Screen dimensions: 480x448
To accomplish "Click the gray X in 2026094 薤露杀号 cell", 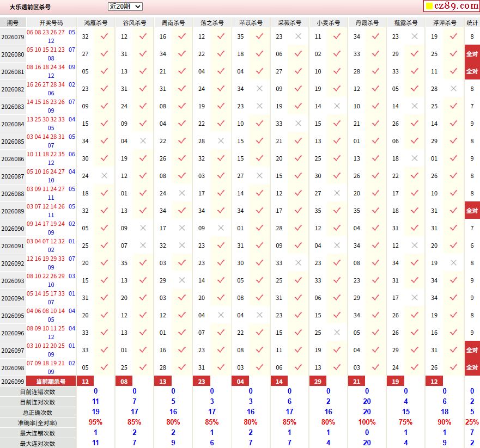I will coord(415,298).
